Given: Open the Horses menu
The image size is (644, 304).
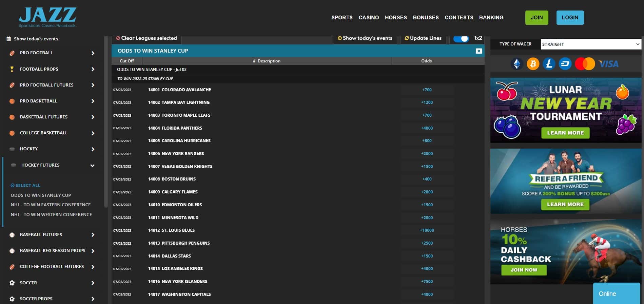Looking at the screenshot, I should pos(396,18).
